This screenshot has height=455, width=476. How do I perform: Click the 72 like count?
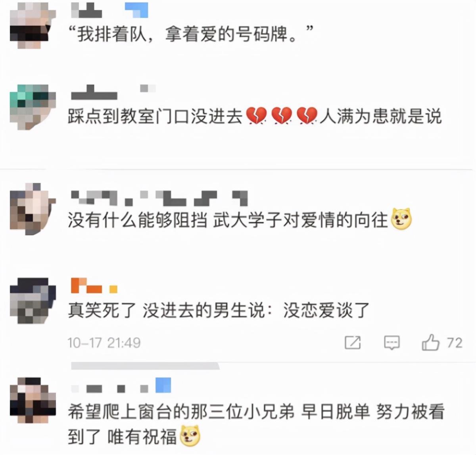point(455,342)
